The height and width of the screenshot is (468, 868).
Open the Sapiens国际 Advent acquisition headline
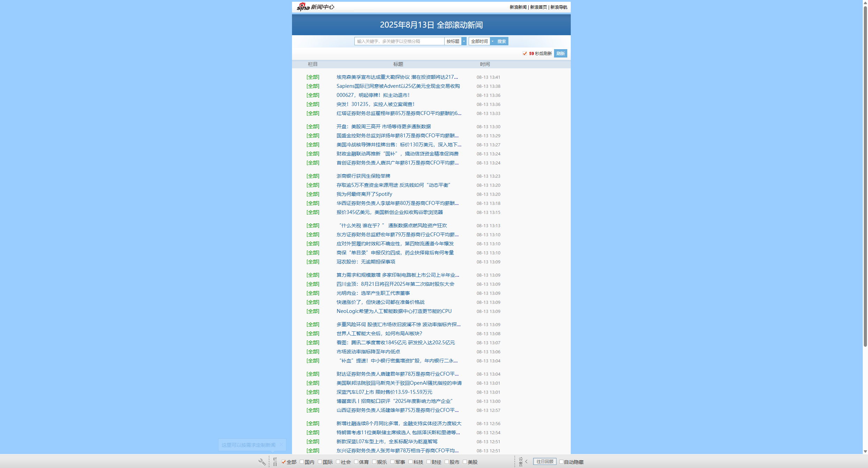398,86
